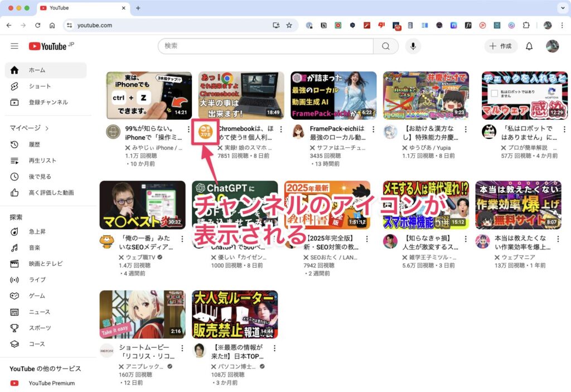Viewport: 571px width, 392px height.
Task: Click the search magnifier button
Action: coord(386,46)
